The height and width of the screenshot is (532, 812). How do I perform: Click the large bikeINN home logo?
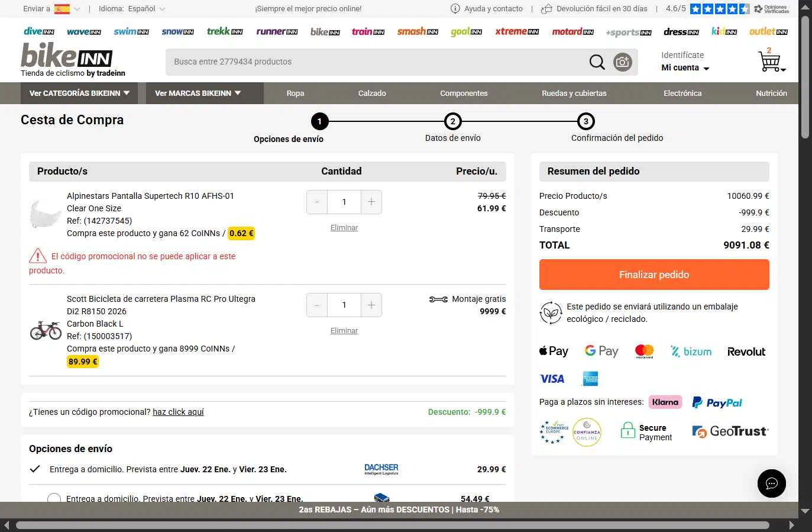pos(67,56)
